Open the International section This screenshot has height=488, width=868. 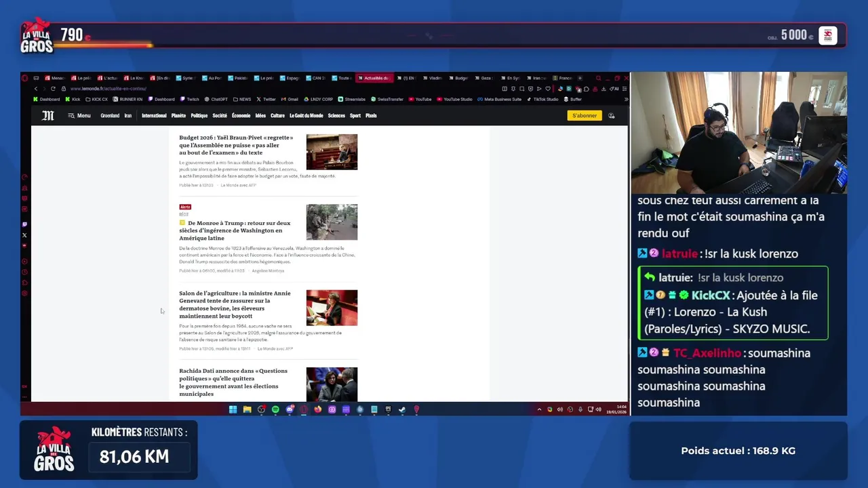154,116
